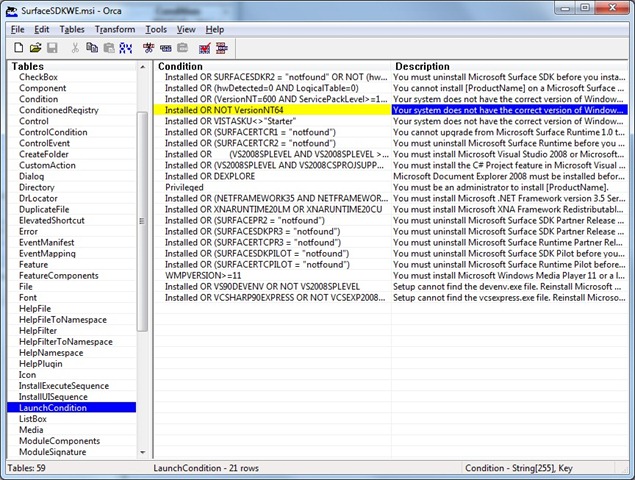Open the Help menu

coord(215,30)
